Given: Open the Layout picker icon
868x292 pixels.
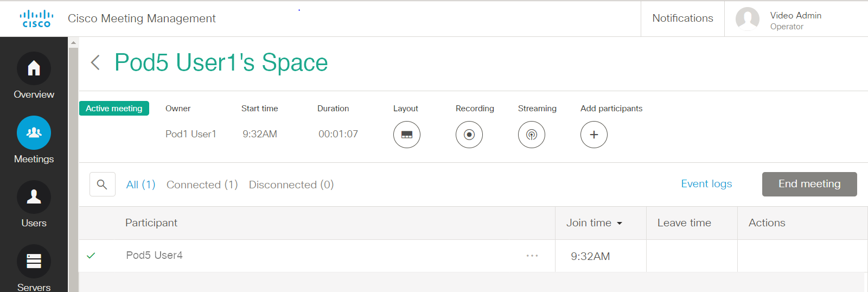Looking at the screenshot, I should click(407, 135).
